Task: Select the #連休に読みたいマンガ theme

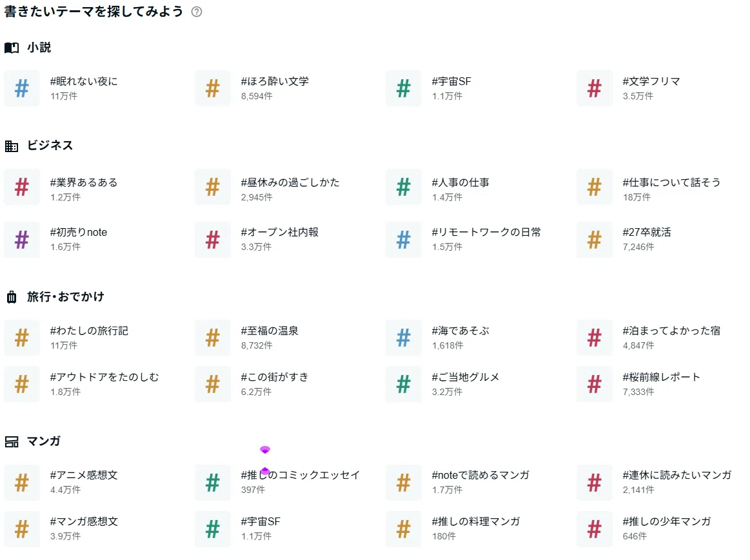Action: [x=677, y=475]
